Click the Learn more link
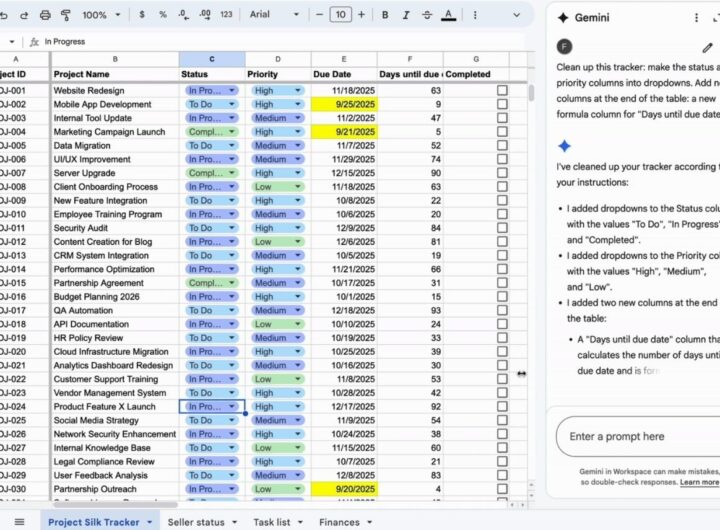The height and width of the screenshot is (530, 720). point(699,482)
